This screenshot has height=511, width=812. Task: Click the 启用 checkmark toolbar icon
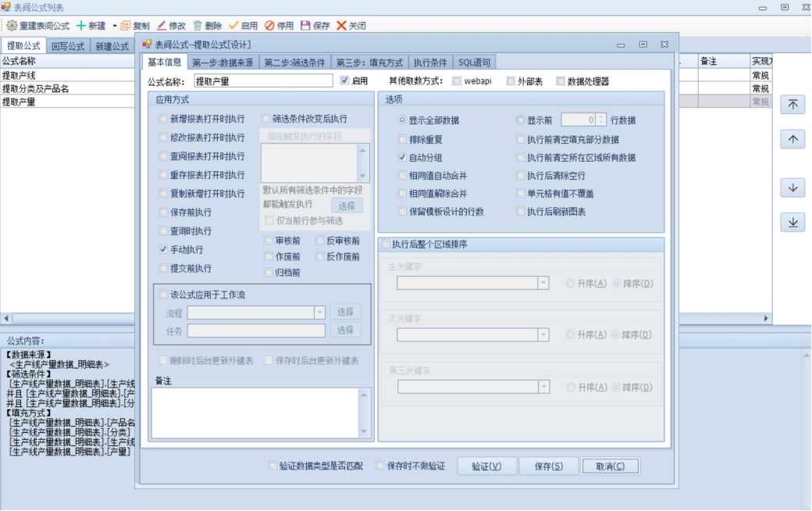[x=233, y=26]
